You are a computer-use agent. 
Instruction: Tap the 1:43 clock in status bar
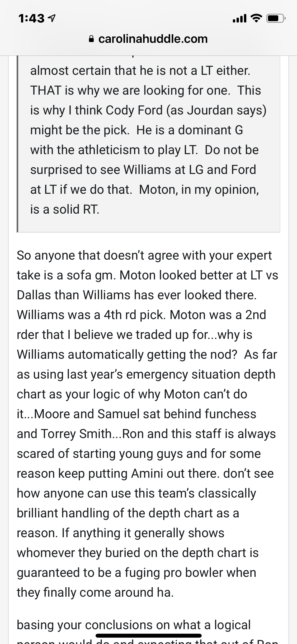[32, 18]
